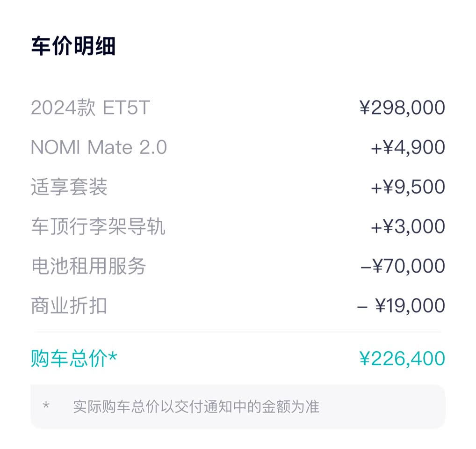476x449 pixels.
Task: Click the ¥298,000 base price
Action: 402,108
